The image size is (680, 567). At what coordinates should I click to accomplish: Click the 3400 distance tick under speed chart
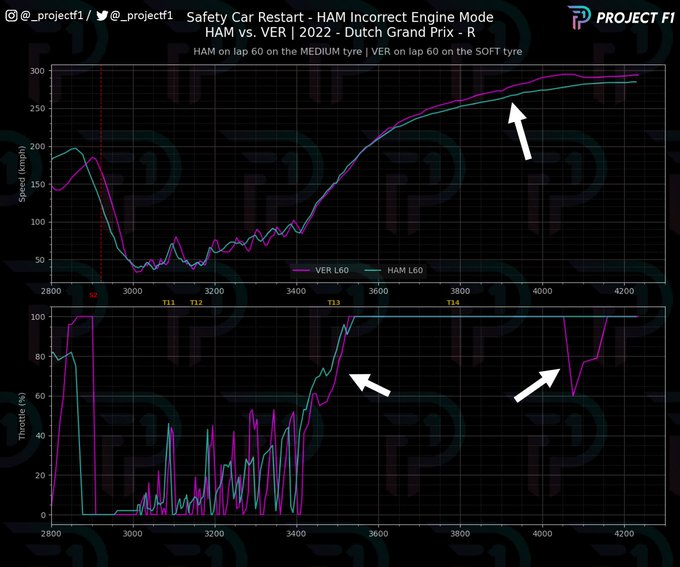296,291
